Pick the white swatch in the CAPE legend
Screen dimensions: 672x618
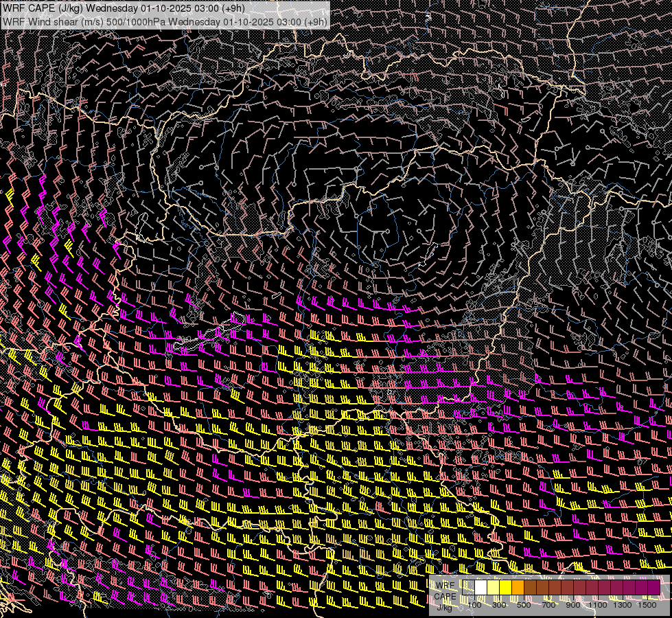[481, 588]
